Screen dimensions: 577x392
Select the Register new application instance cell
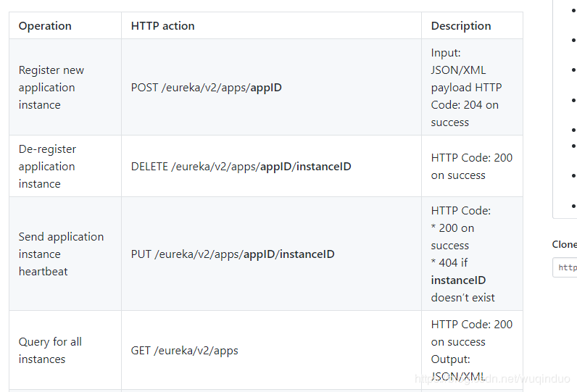click(x=51, y=88)
